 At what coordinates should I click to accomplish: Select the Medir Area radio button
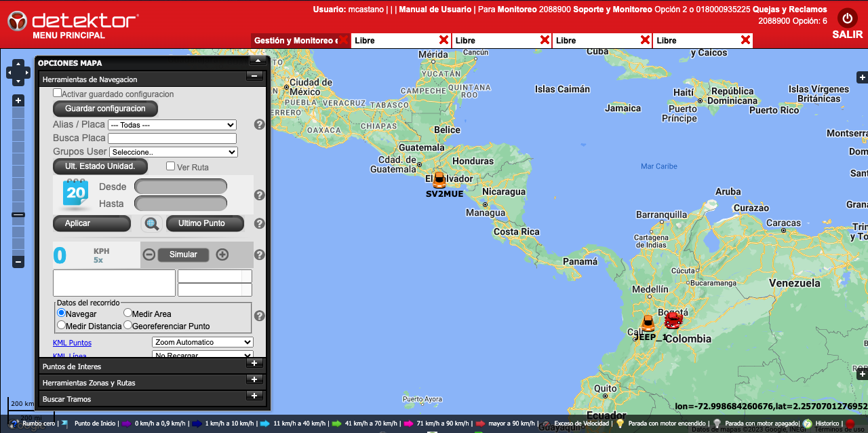(127, 313)
